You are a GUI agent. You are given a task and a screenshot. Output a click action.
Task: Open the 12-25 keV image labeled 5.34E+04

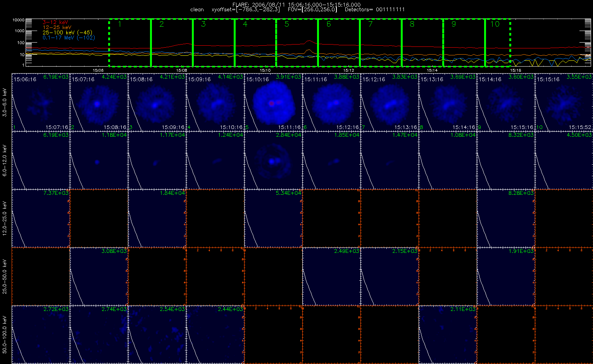pyautogui.click(x=273, y=218)
